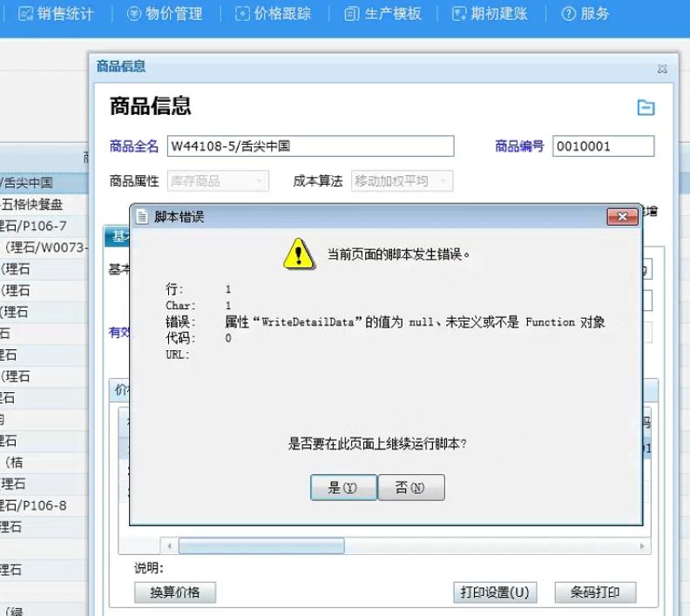Open the 生产模板 menu
This screenshot has width=690, height=616.
click(382, 14)
